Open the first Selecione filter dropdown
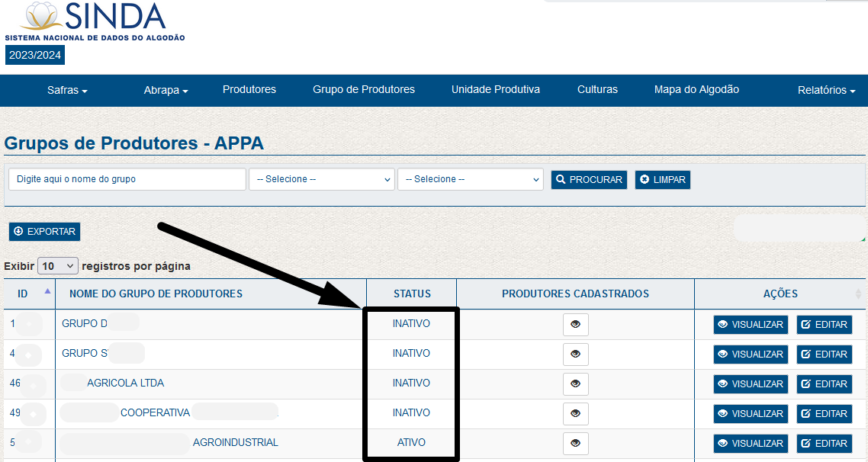Viewport: 868px width, 462px height. point(321,179)
